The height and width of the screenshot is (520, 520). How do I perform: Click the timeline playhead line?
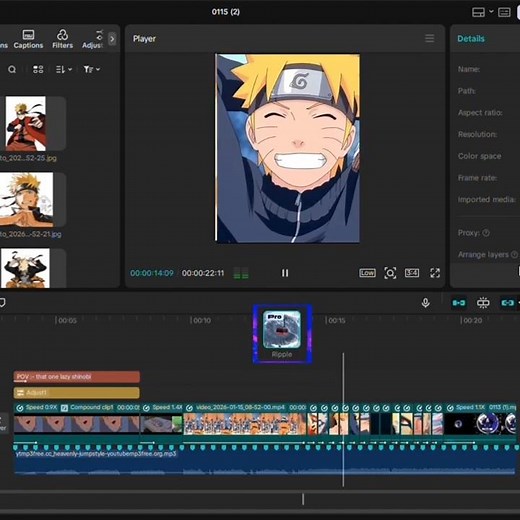coord(343,420)
